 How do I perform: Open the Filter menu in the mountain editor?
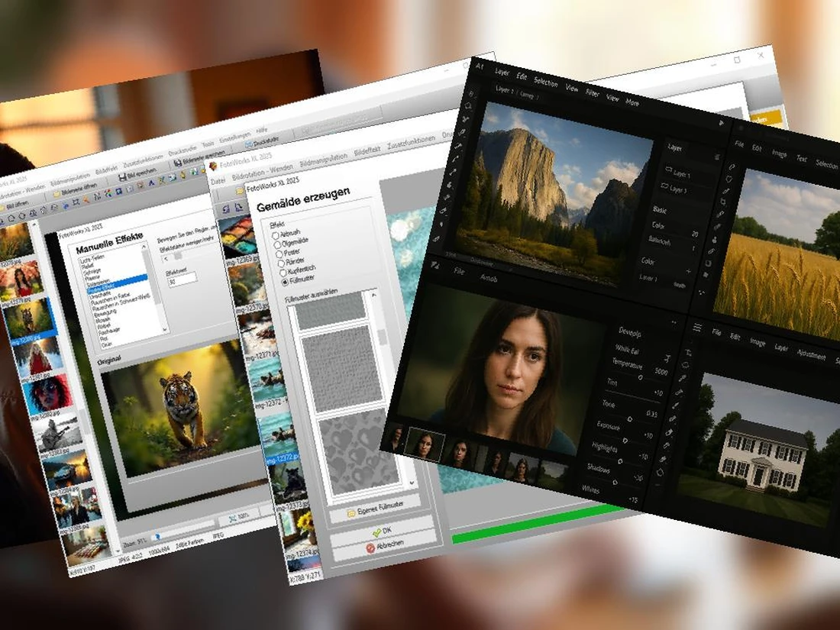[592, 93]
